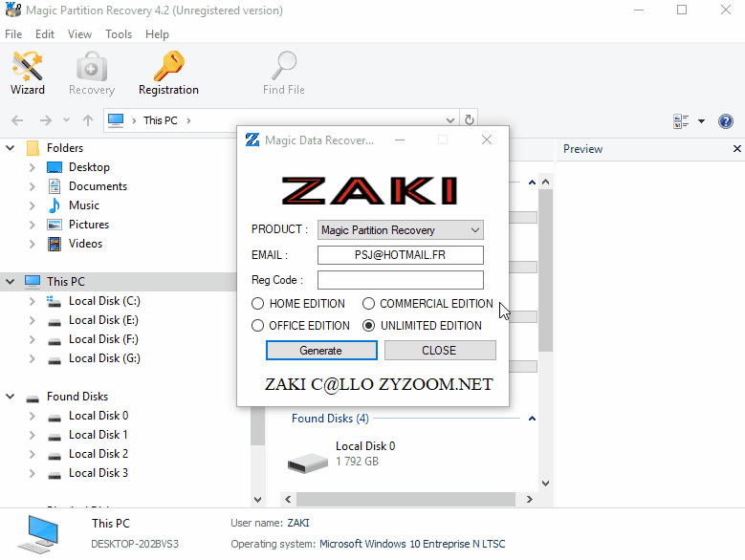This screenshot has width=745, height=560.
Task: Open the recent locations dropdown arrow
Action: click(67, 120)
